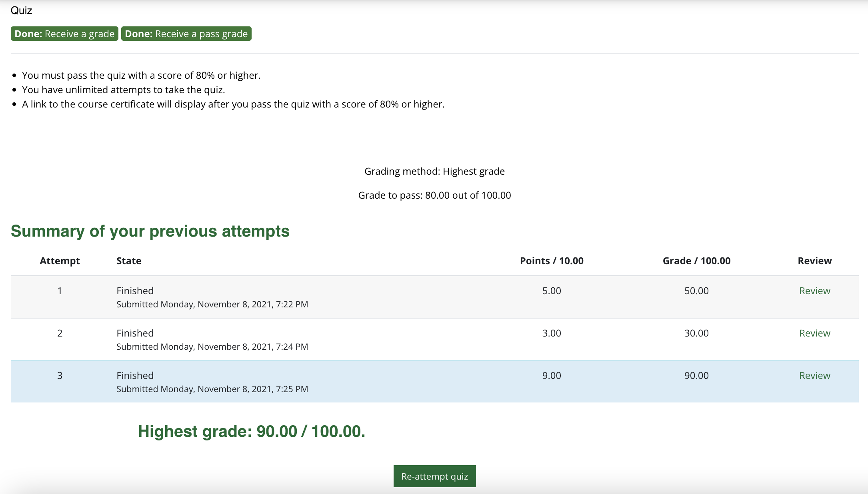Click the 'Grade to pass: 80.00' line
This screenshot has width=868, height=494.
(x=434, y=195)
